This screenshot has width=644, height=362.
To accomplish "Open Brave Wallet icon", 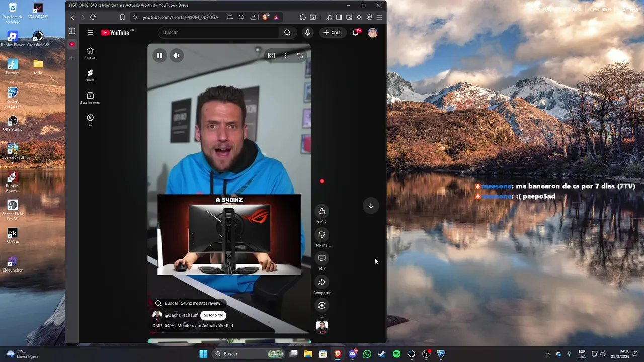I will pos(349,17).
